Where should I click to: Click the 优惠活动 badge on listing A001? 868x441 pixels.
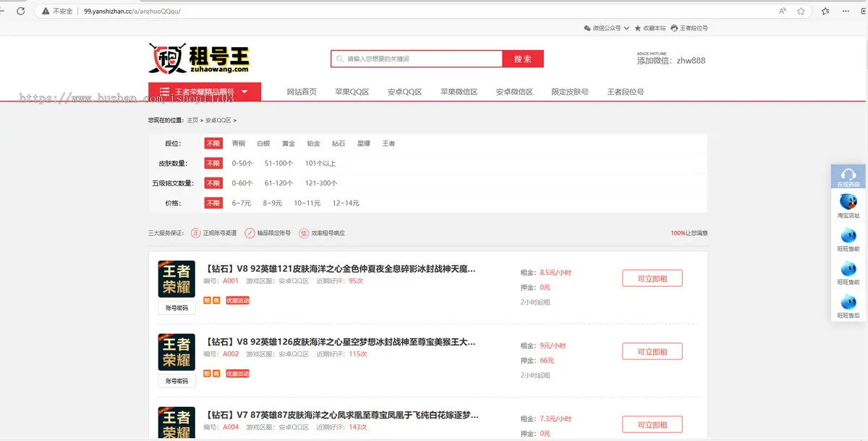point(237,300)
